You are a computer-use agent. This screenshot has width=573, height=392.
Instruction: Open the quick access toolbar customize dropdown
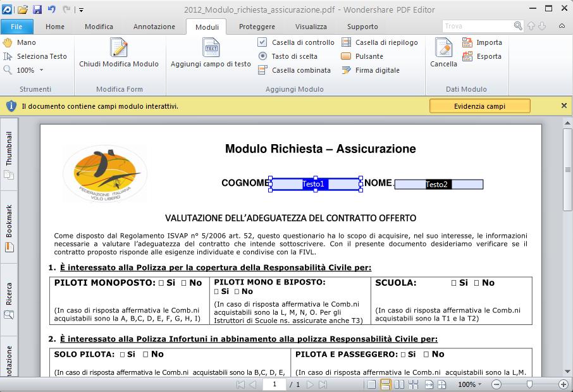click(81, 10)
